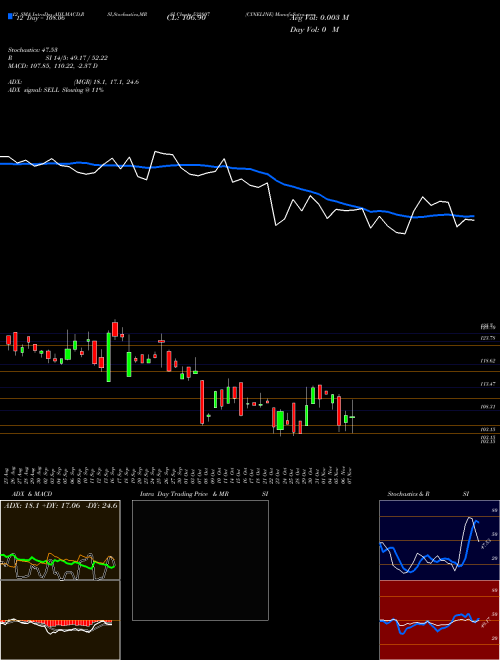
Task: Click the 'Avg Vol: 0.003 M' label
Action: pos(320,18)
